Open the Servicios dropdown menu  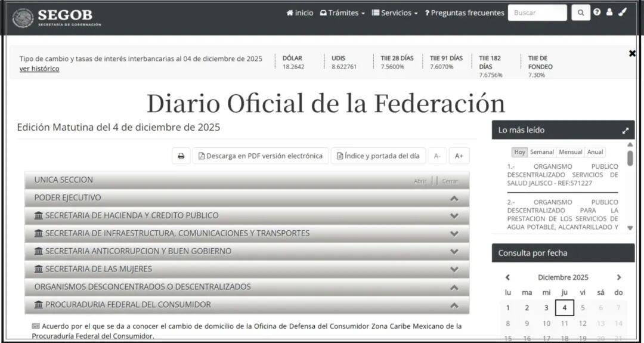pyautogui.click(x=395, y=13)
